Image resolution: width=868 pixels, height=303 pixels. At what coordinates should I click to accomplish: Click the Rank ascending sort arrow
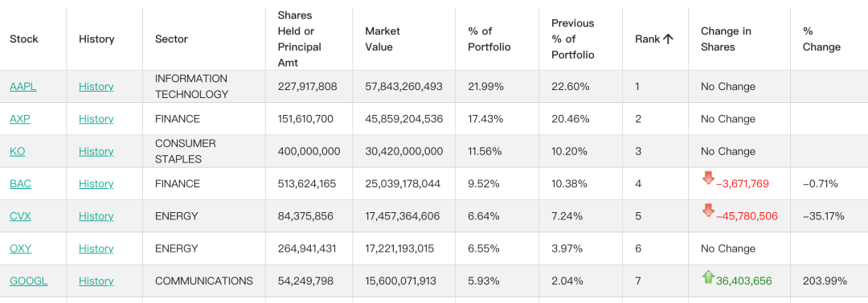pos(668,39)
